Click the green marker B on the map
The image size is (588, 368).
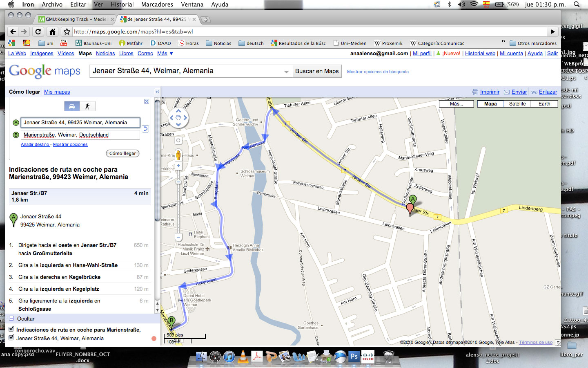pyautogui.click(x=171, y=322)
